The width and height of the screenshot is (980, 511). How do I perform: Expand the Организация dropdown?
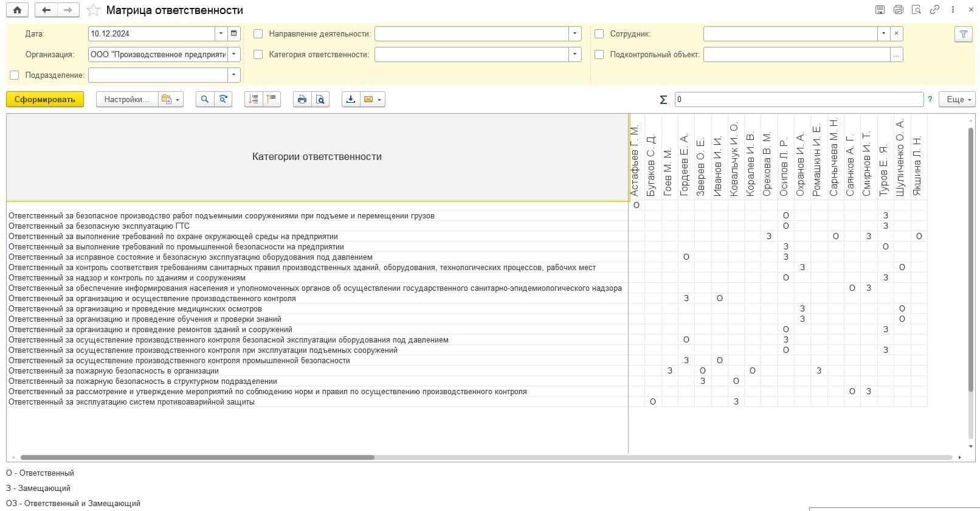click(x=234, y=55)
